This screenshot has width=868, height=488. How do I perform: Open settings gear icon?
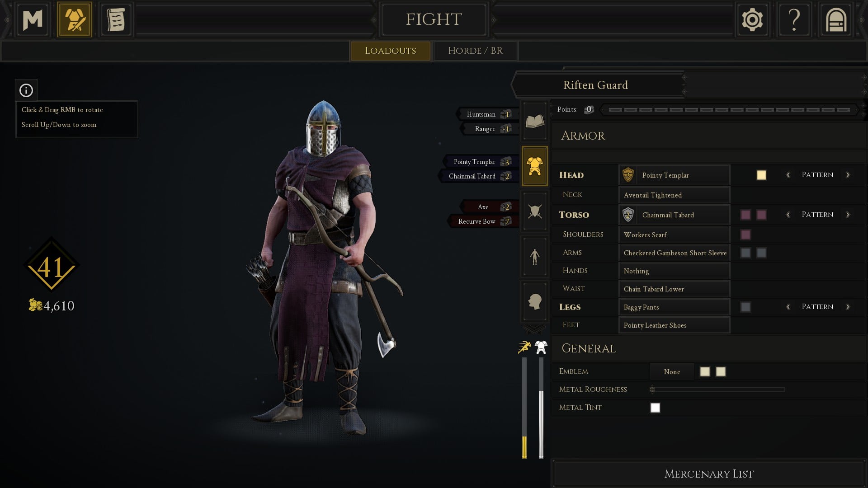(752, 19)
